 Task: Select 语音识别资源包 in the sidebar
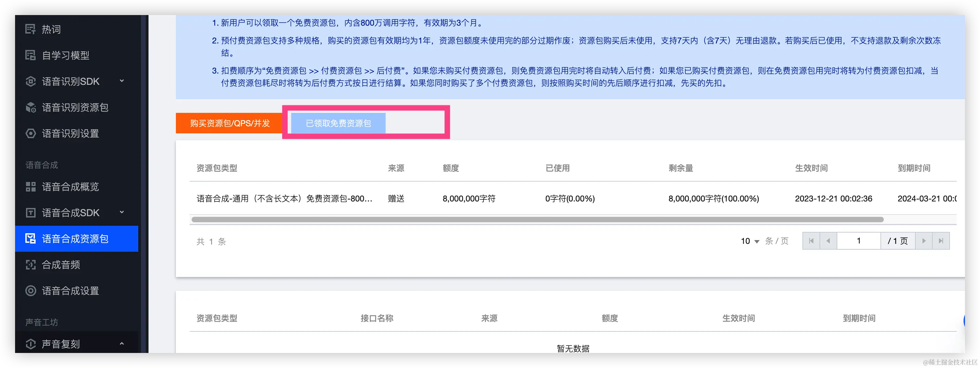(76, 108)
